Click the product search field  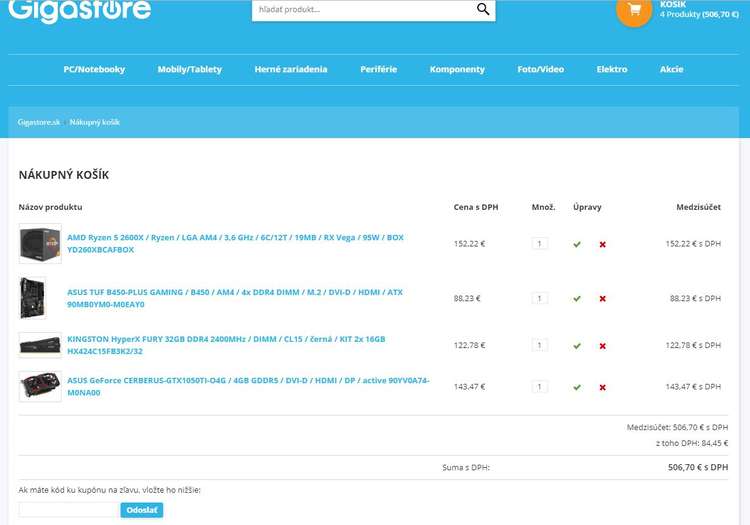tap(364, 10)
